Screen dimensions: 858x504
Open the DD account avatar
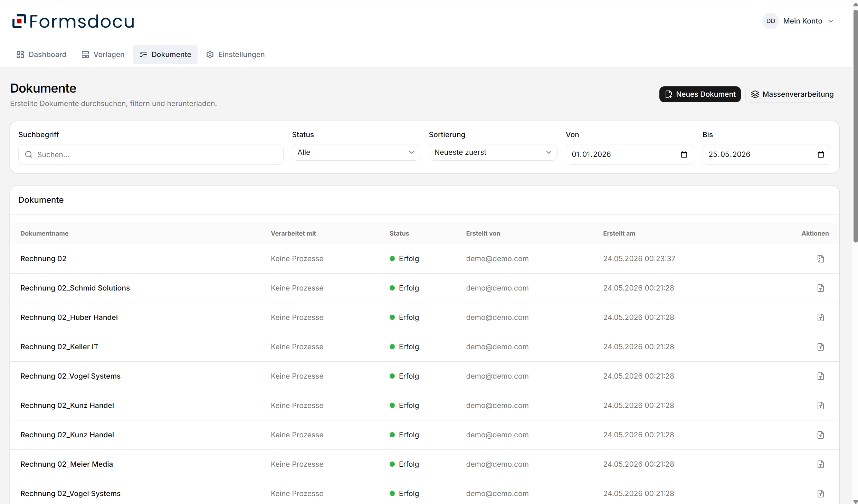pyautogui.click(x=770, y=21)
